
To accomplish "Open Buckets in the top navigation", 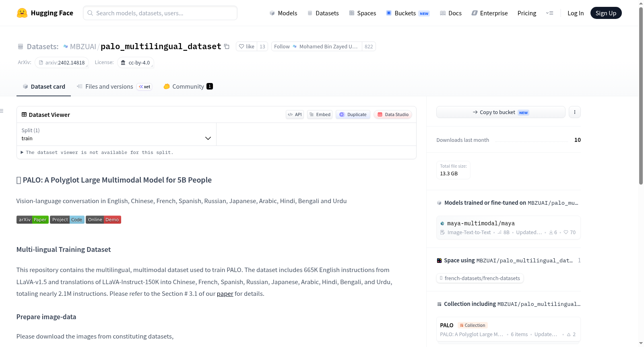I will 408,13.
